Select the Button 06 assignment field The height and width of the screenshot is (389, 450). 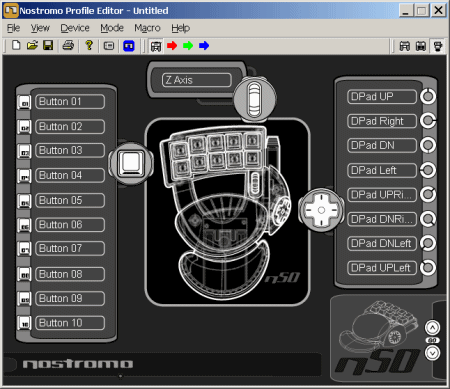pos(70,225)
